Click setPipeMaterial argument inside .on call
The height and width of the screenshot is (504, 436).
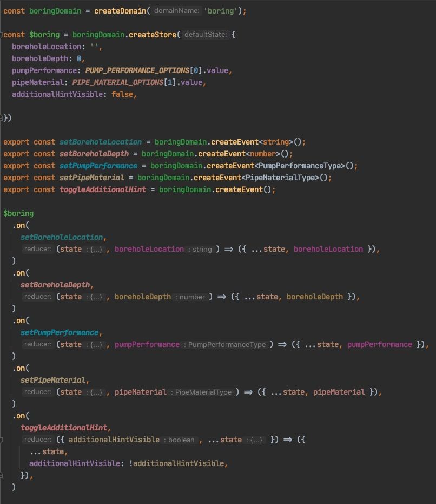coord(53,380)
